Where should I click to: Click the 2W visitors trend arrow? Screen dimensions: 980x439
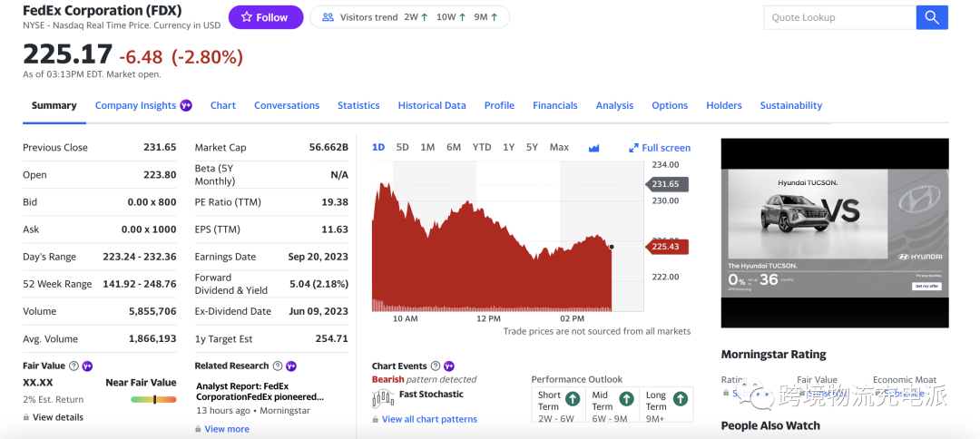[x=425, y=17]
